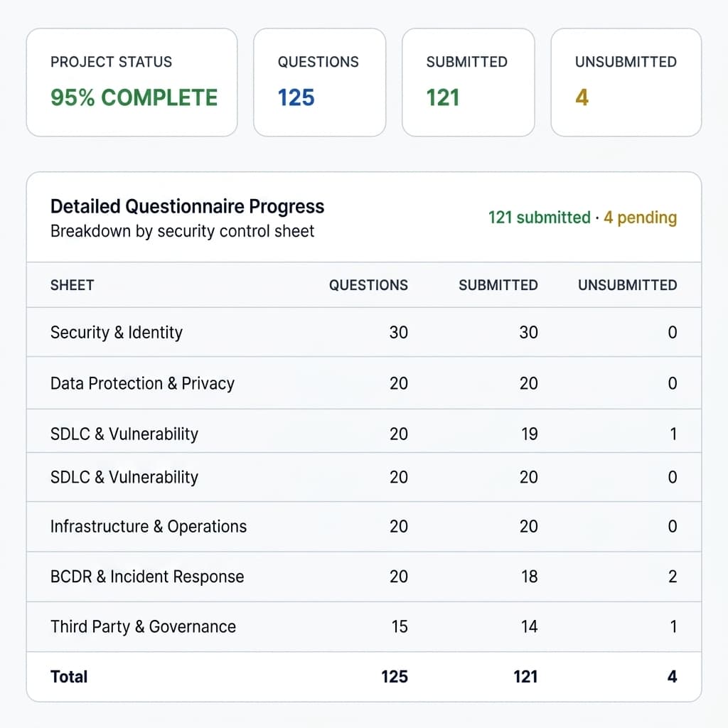Select SDLC & Vulnerability name with 19 submitted

pyautogui.click(x=124, y=434)
